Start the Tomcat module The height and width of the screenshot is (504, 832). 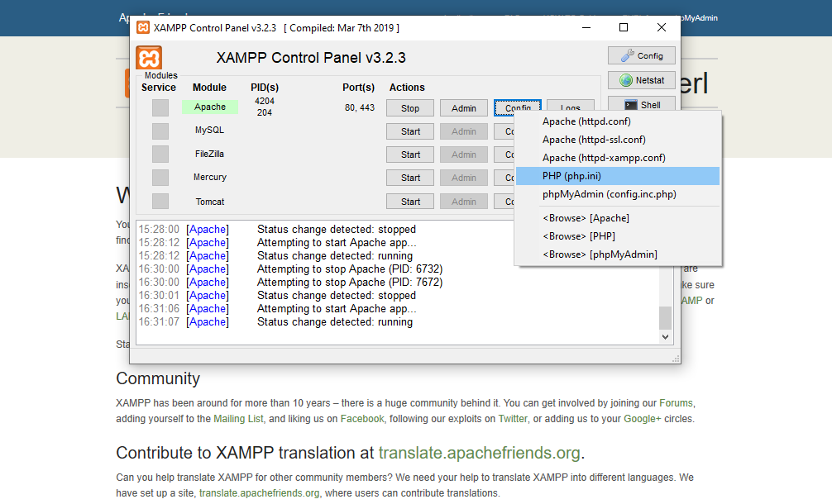point(410,202)
